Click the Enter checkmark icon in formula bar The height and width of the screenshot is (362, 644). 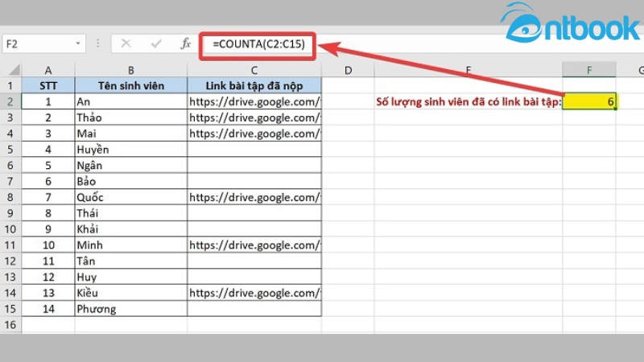click(x=156, y=43)
